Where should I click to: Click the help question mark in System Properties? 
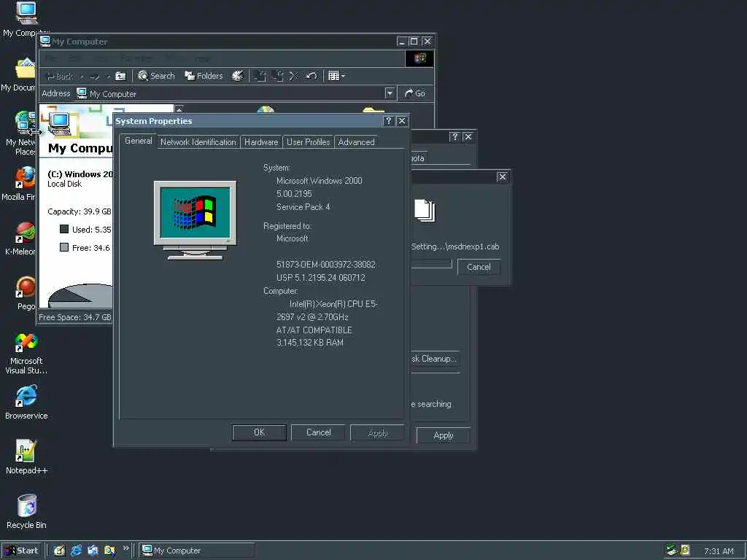click(x=389, y=121)
